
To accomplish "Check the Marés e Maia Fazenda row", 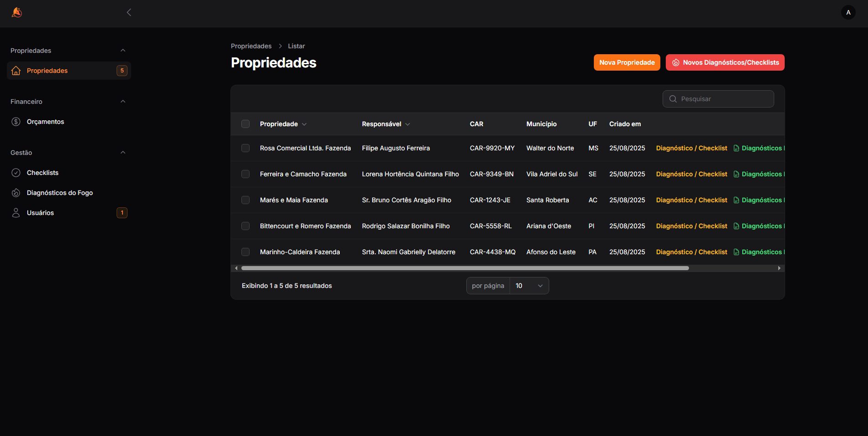I will point(245,200).
